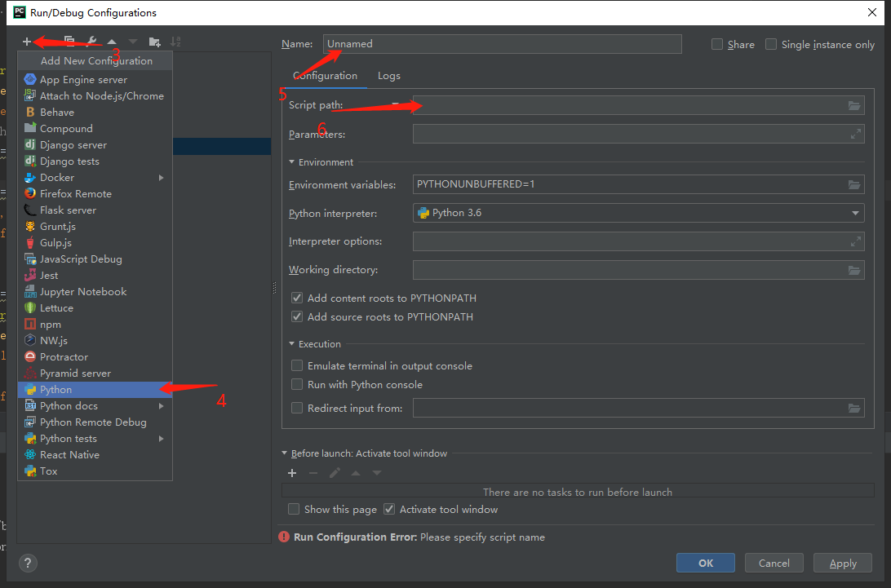Pick Django tests from the list
Screen dimensions: 891x588
point(95,161)
